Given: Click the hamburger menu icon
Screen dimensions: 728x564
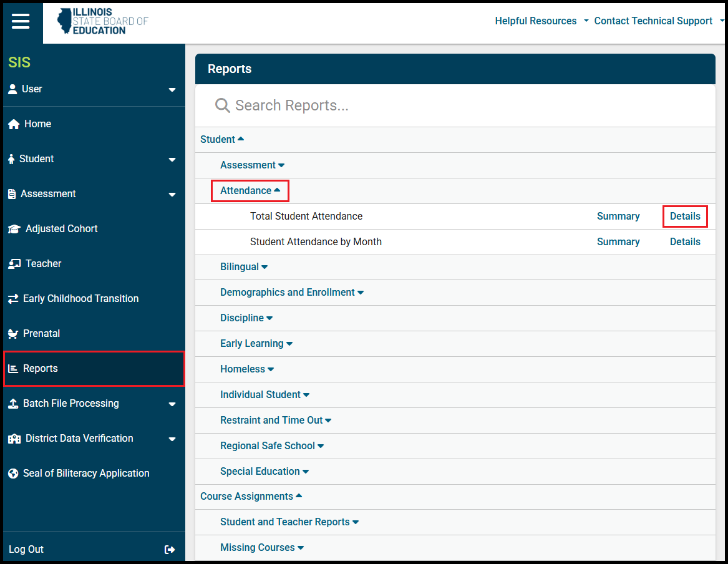Looking at the screenshot, I should (x=21, y=21).
